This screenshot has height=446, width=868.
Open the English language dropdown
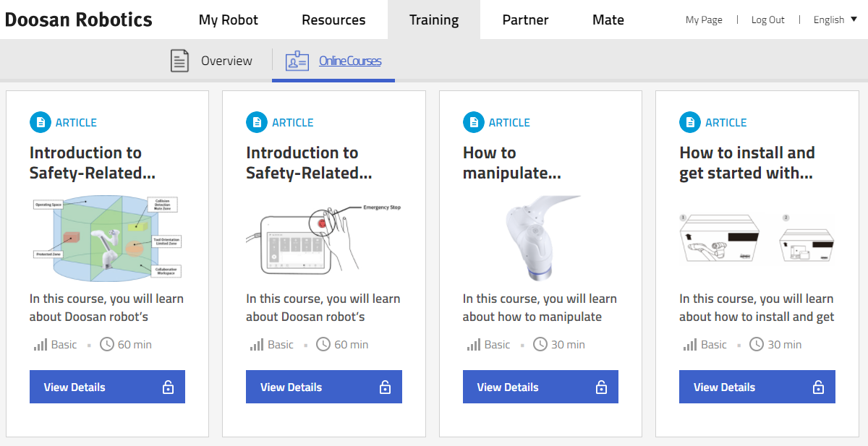835,20
